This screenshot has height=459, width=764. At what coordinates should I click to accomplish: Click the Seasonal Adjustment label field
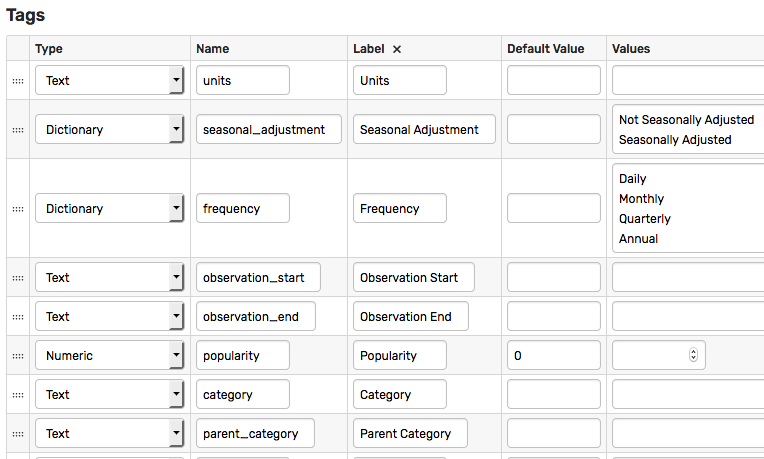(x=424, y=129)
